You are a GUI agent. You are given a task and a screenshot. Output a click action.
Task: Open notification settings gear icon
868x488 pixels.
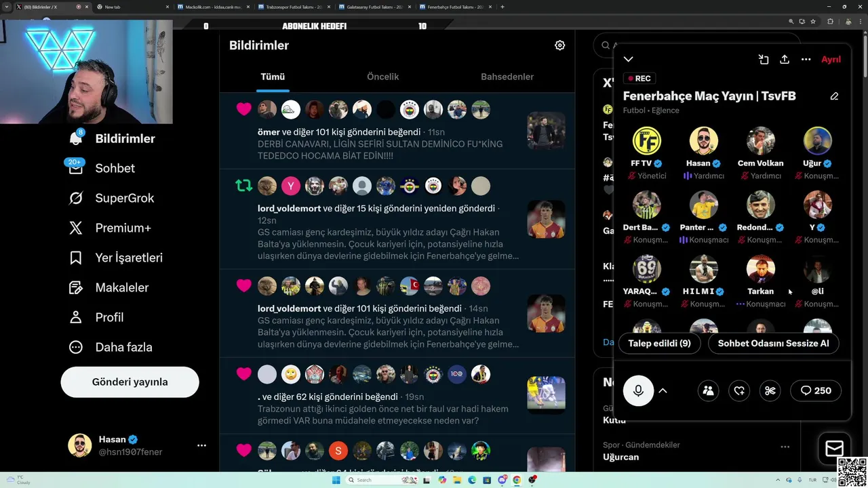tap(559, 45)
